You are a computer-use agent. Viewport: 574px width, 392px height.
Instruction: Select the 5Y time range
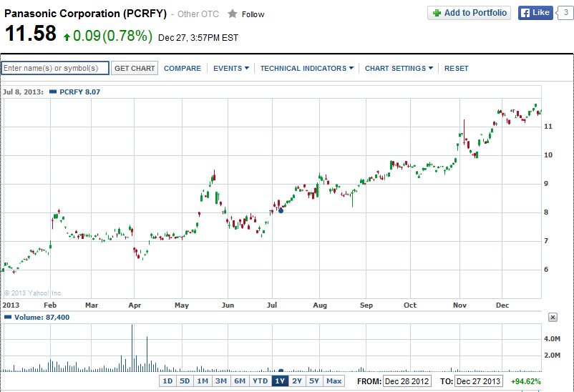[x=314, y=381]
